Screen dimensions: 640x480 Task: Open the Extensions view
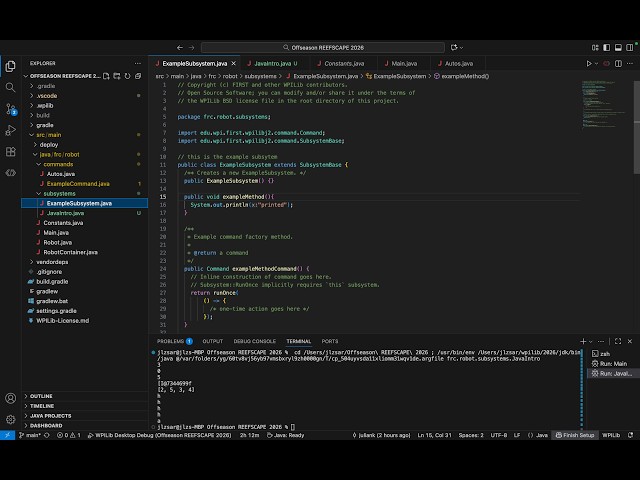pos(11,151)
